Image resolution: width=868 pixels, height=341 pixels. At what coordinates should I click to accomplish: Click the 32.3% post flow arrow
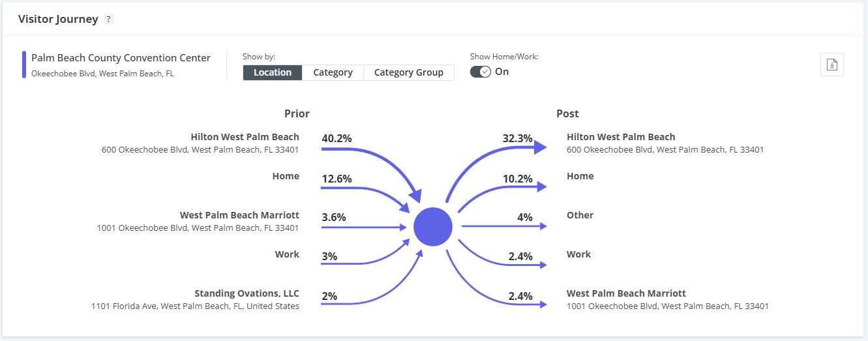coord(496,151)
